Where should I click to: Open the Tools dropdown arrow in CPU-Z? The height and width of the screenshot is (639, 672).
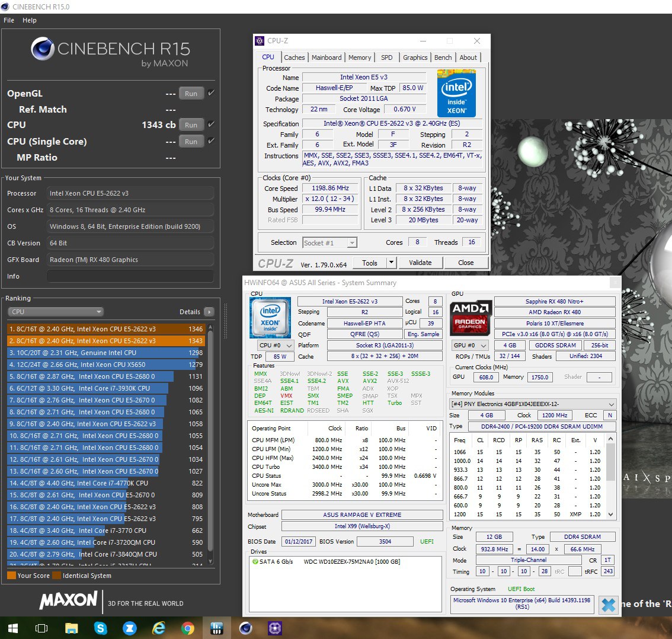point(391,263)
